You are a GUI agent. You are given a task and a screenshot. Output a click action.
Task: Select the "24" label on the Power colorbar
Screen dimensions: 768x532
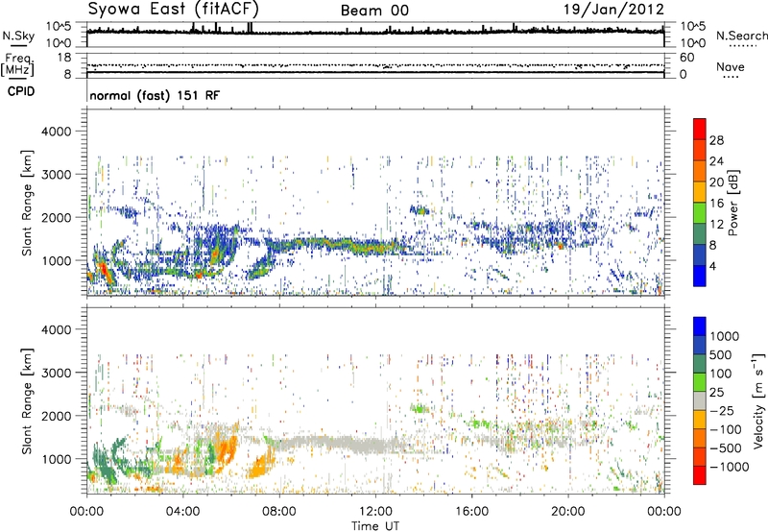click(716, 161)
